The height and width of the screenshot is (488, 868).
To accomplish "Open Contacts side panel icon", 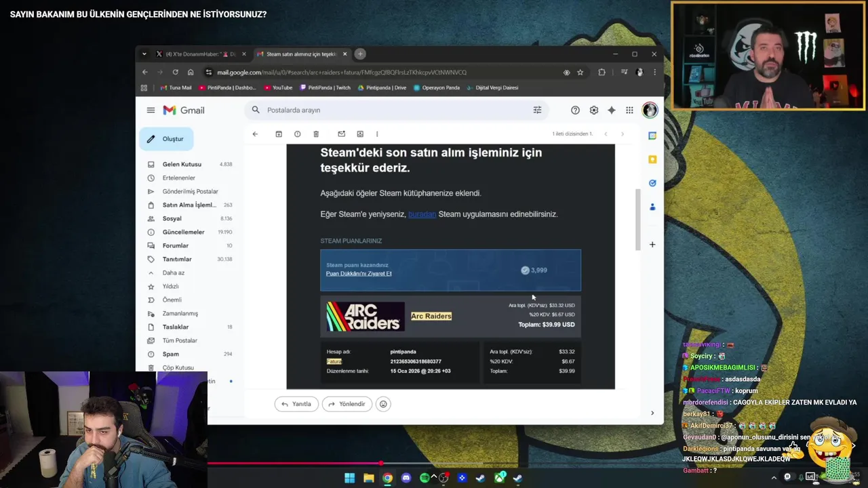I will [652, 207].
